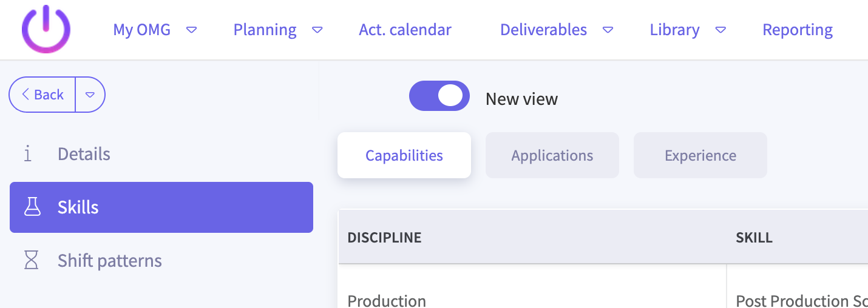Screen dimensions: 868x308
Task: Go to Act. calendar
Action: pyautogui.click(x=405, y=30)
